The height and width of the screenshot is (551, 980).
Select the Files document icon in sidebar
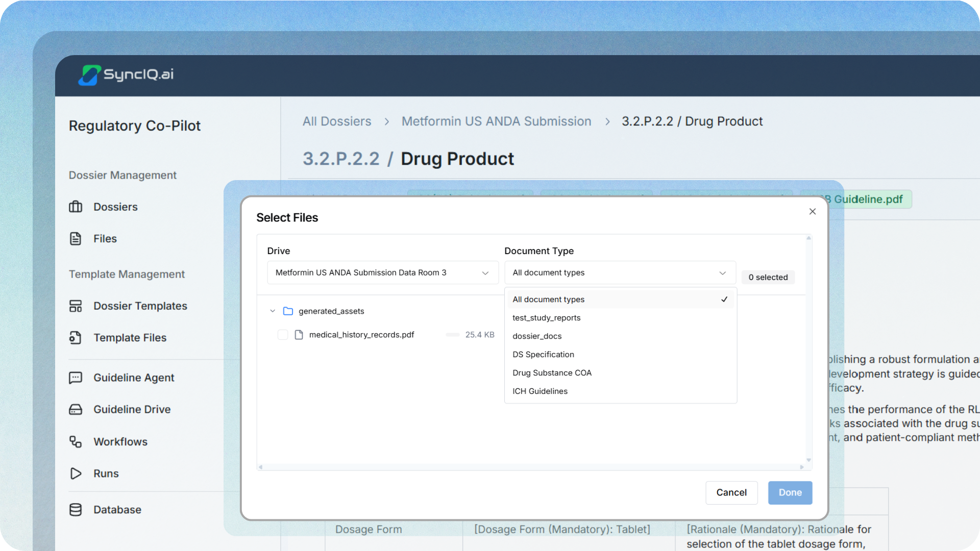pos(76,238)
